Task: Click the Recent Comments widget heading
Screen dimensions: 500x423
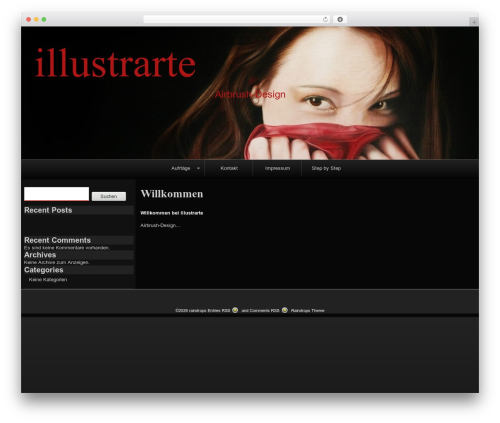Action: coord(57,240)
